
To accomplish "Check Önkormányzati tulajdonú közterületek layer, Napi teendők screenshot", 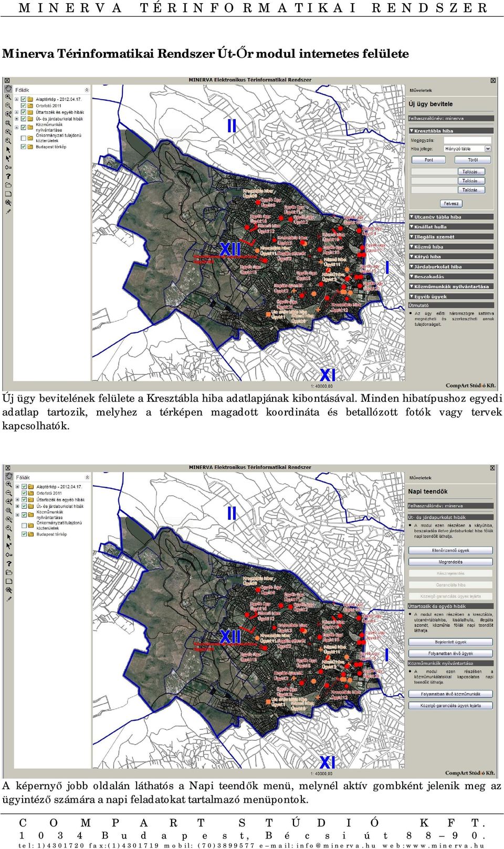I will pos(24,526).
